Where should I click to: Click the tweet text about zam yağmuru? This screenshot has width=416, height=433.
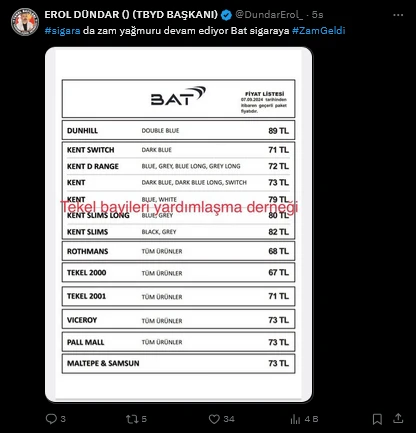point(195,31)
